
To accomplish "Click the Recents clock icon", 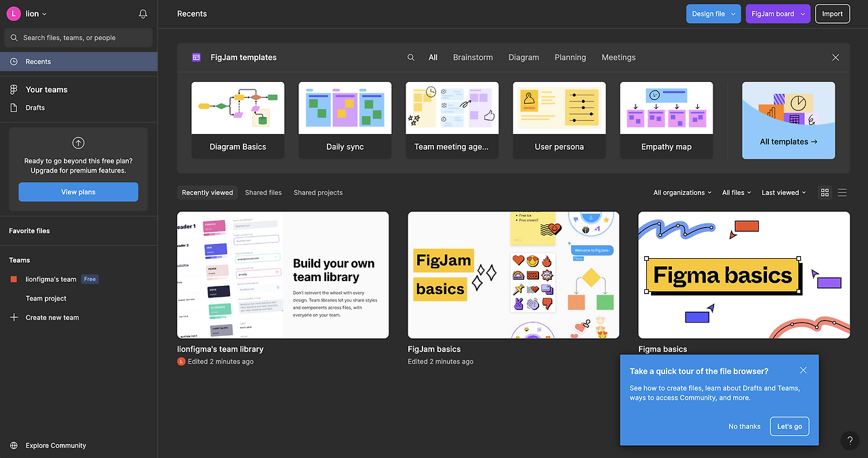I will tap(14, 62).
